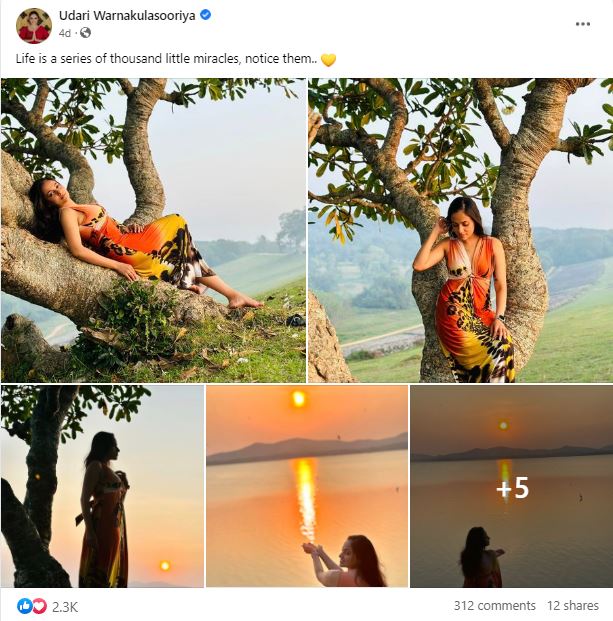
Task: Click the "+5" more photos label
Action: 511,488
